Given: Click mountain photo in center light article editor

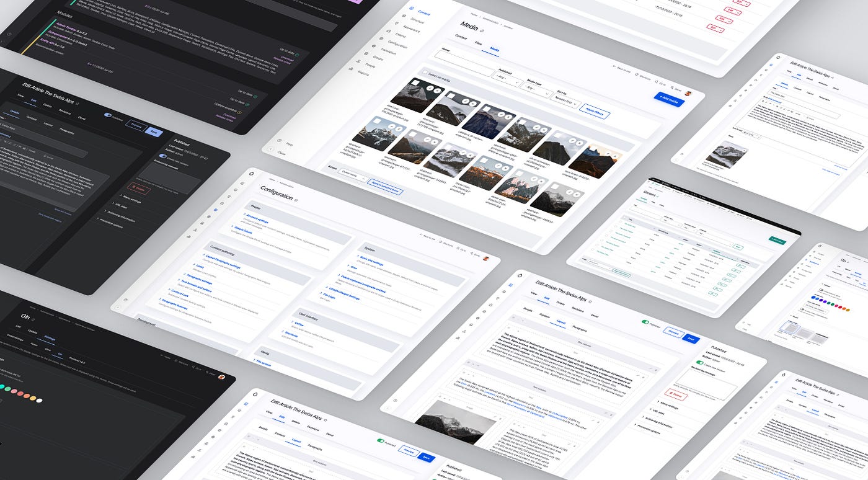Looking at the screenshot, I should 454,423.
